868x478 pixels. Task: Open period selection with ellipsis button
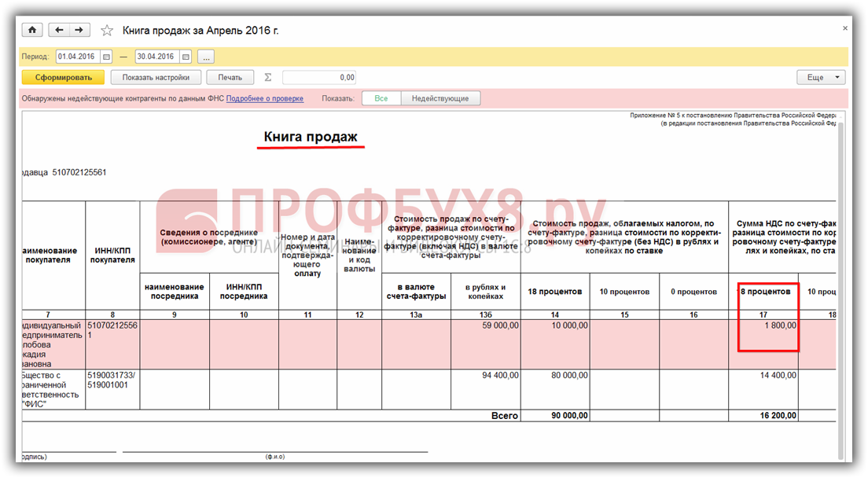pos(205,57)
